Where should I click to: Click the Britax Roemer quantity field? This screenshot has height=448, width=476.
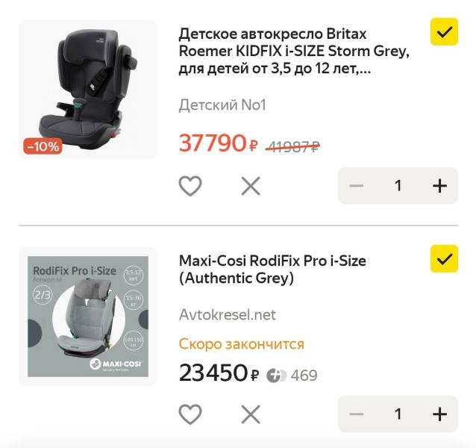click(x=398, y=185)
